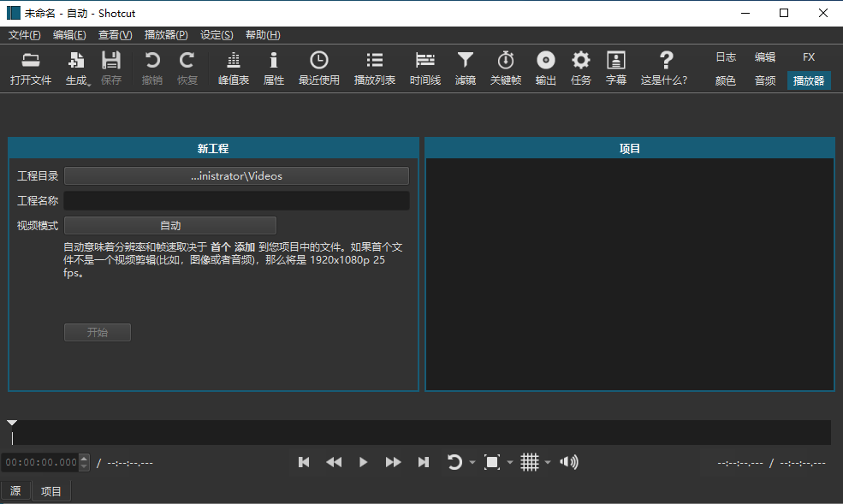Expand the zoom options dropdown arrow

pos(510,462)
